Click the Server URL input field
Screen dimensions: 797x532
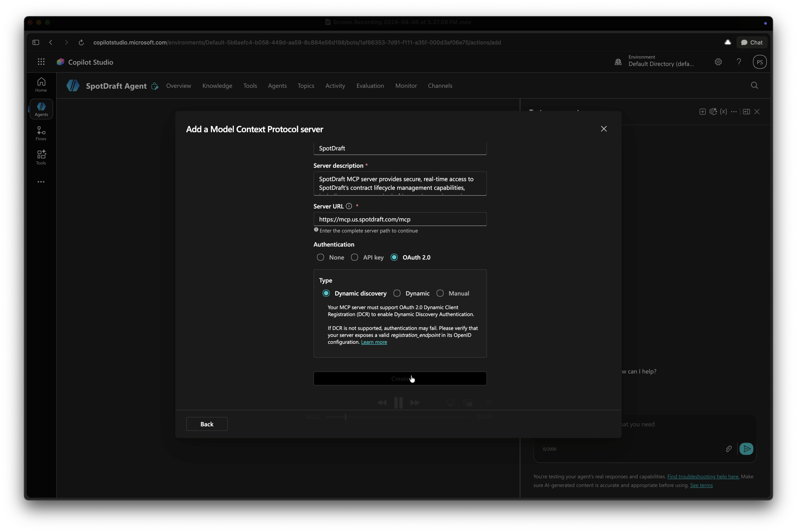tap(400, 219)
